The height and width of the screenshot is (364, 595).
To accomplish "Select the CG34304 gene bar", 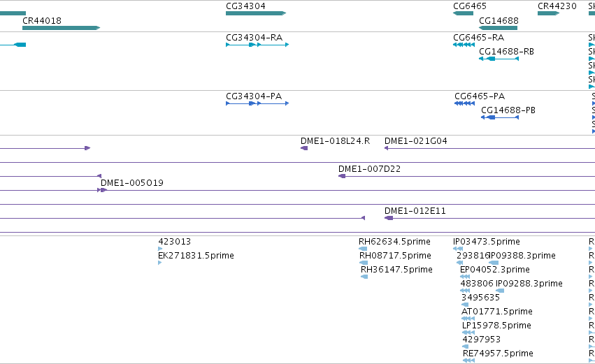I will pos(256,13).
